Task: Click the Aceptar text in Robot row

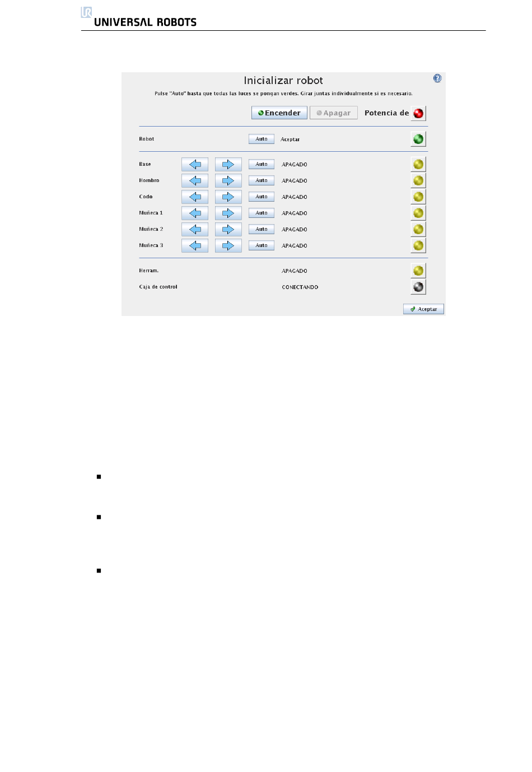Action: click(290, 139)
